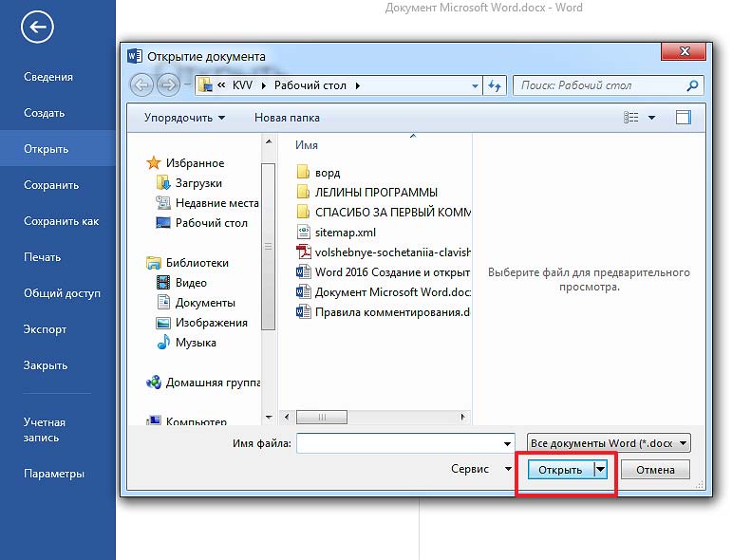Select volshebnye-sochetaniia PDF file

point(384,252)
